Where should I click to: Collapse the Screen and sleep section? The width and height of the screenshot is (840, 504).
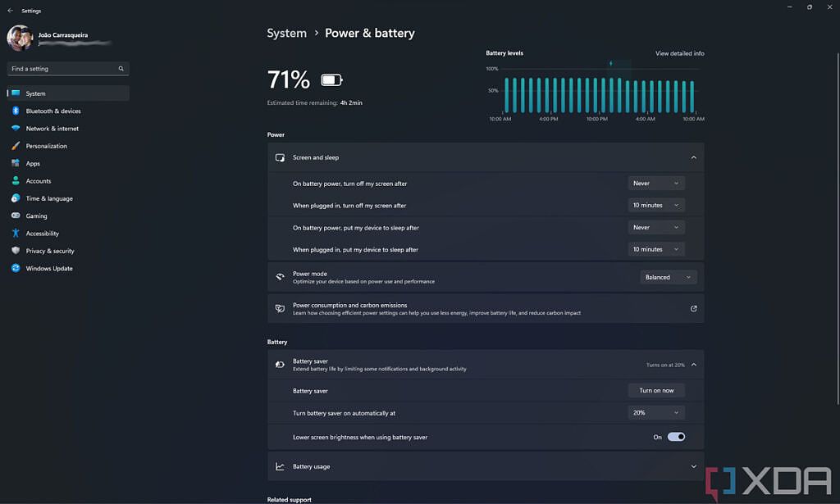pos(693,157)
